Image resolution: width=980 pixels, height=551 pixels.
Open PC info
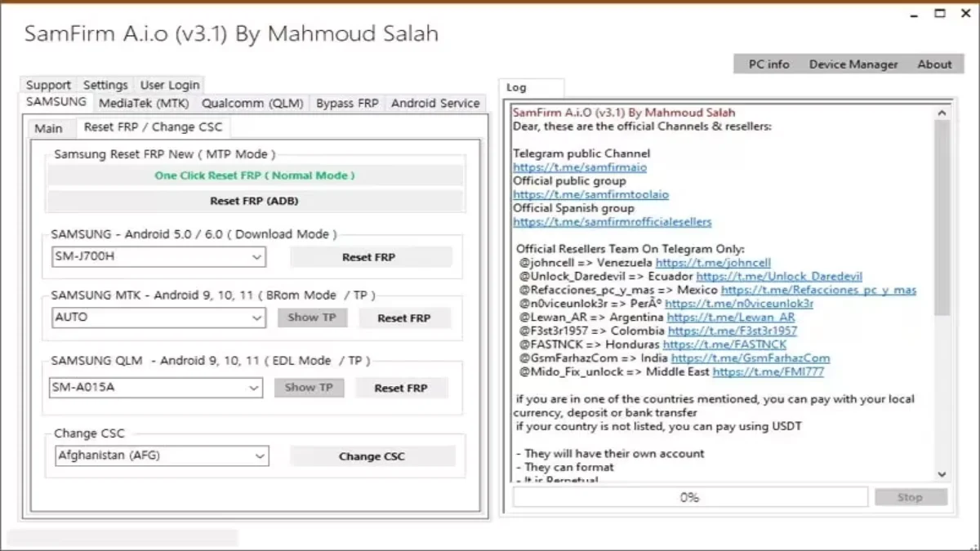769,64
